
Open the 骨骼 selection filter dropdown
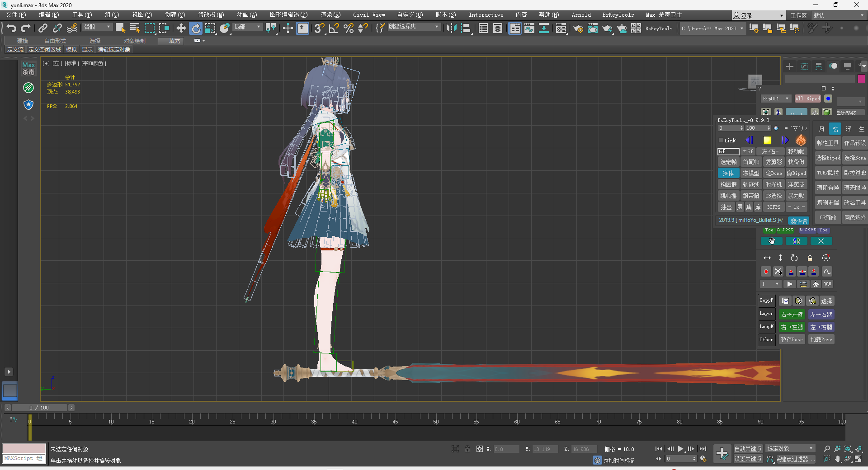[97, 27]
